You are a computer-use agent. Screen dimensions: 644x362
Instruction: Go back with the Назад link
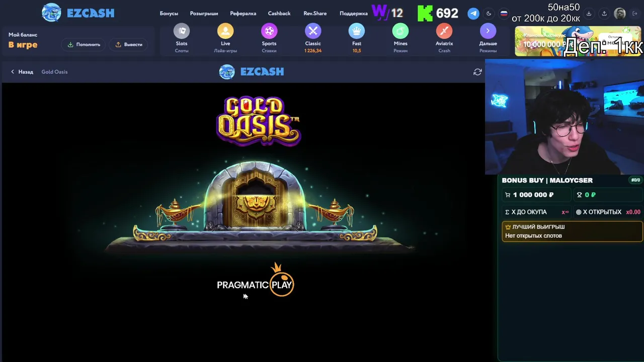pyautogui.click(x=22, y=72)
